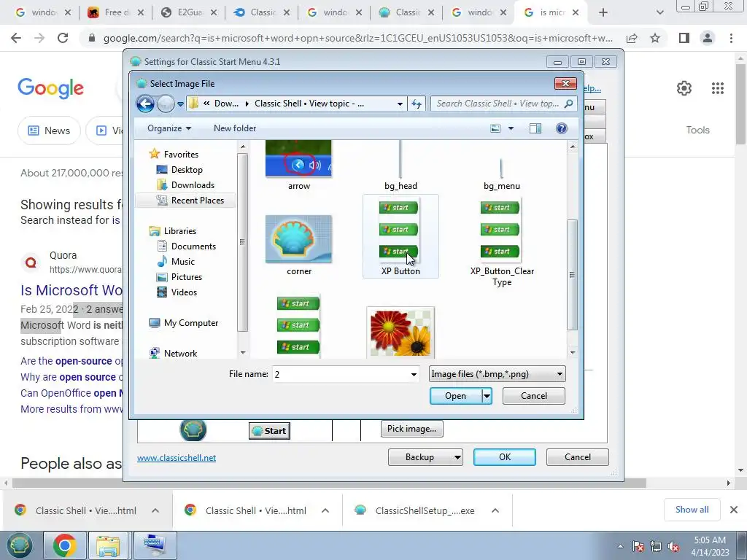Select the arrow image thumbnail
Viewport: 747px width, 560px height.
(298, 160)
